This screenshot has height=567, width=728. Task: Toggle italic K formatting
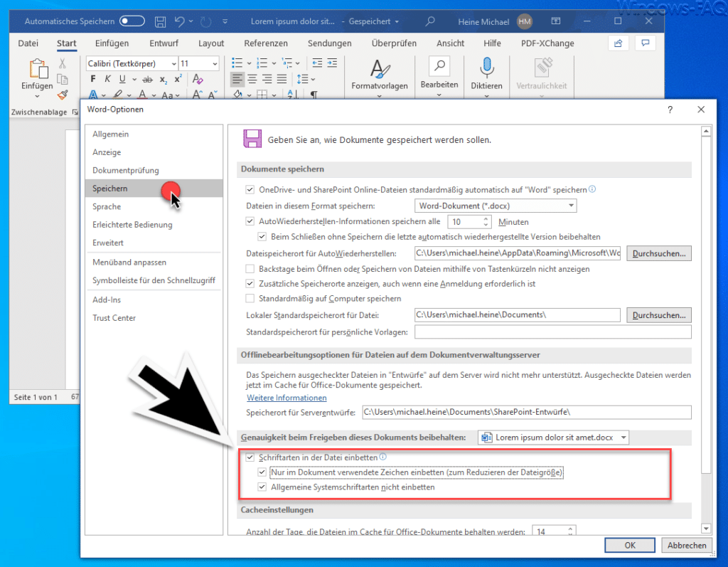click(x=107, y=79)
